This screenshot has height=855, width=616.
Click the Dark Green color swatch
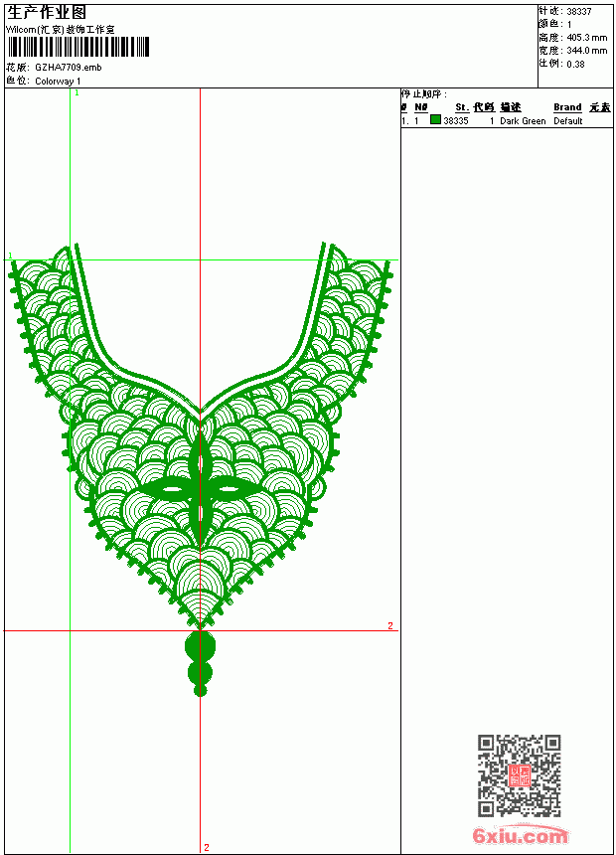click(435, 119)
